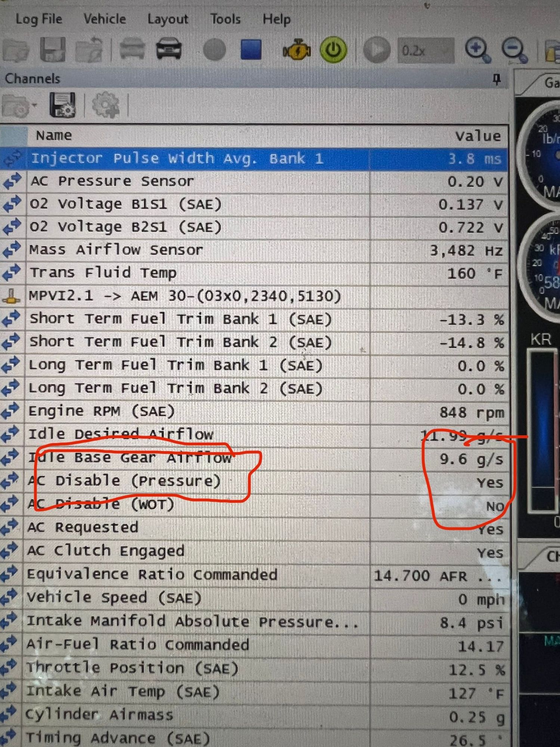This screenshot has width=560, height=747.
Task: Open the Tools menu
Action: [225, 19]
